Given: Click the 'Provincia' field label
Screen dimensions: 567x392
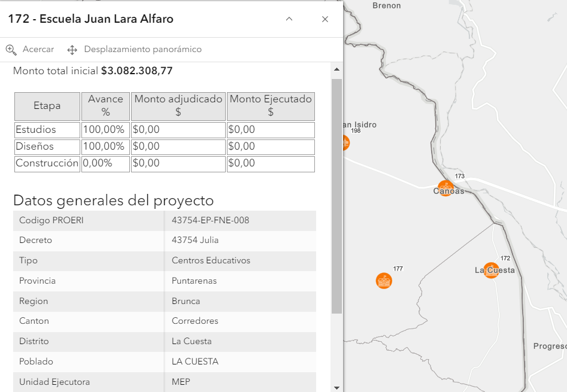Looking at the screenshot, I should pos(37,281).
